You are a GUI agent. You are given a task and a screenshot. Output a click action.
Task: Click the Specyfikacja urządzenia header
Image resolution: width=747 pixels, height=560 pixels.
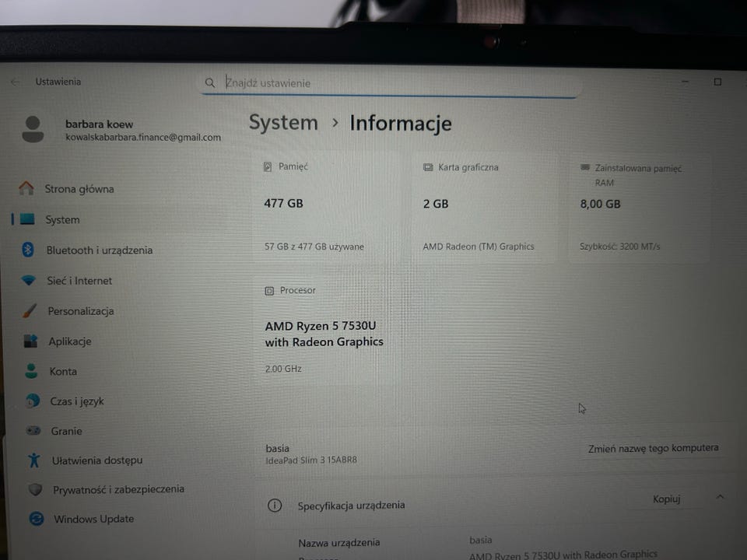click(x=351, y=506)
